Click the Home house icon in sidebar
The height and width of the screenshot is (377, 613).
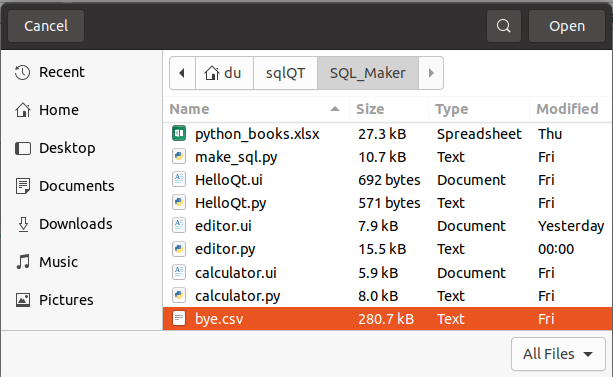point(23,110)
